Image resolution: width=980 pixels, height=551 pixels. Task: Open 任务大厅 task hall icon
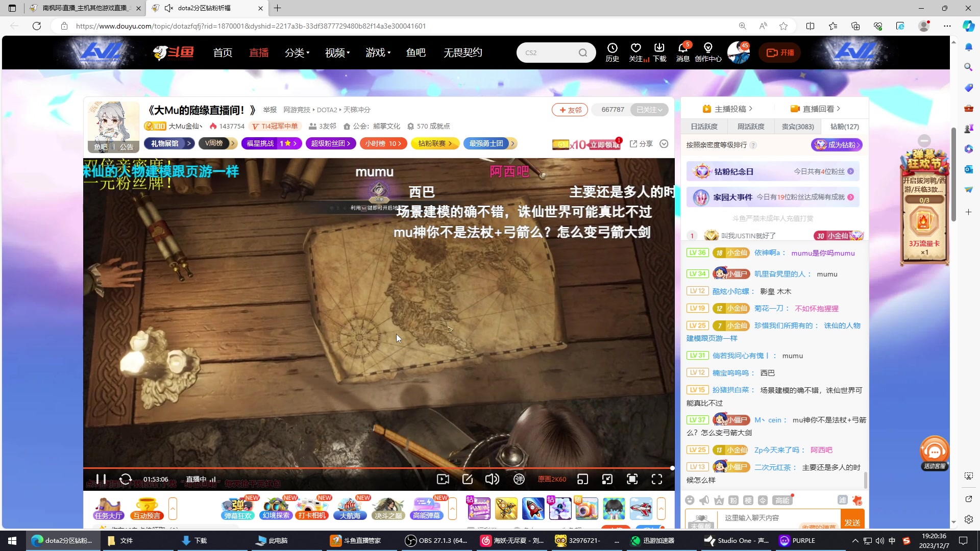coord(108,508)
